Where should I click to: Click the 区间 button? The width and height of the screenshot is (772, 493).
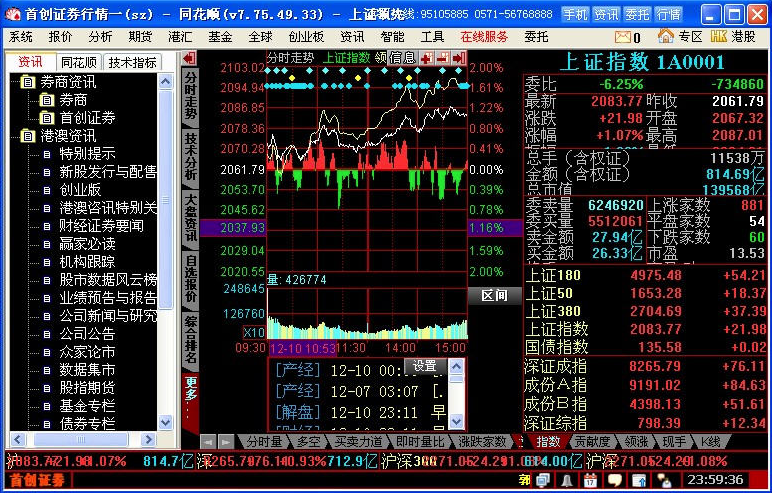494,296
